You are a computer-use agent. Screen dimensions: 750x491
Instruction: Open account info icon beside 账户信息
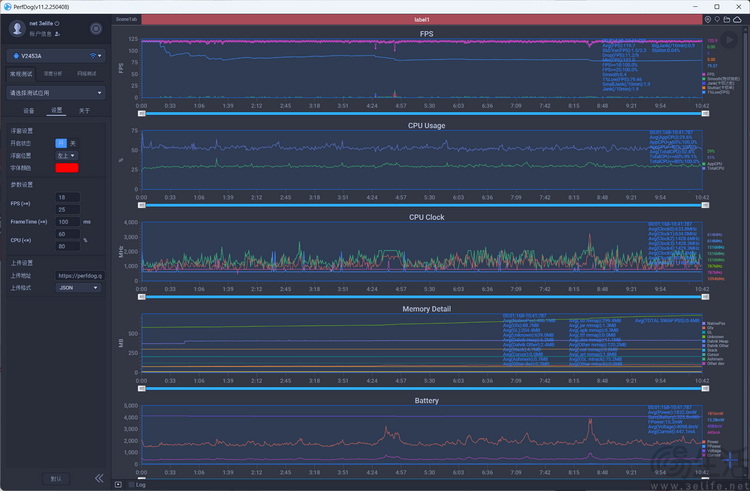(x=57, y=34)
